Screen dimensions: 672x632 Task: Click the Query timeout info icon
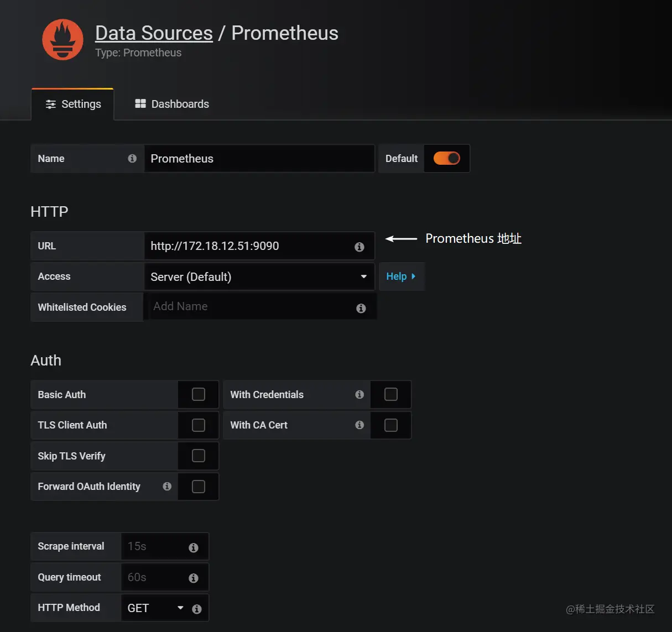(194, 578)
